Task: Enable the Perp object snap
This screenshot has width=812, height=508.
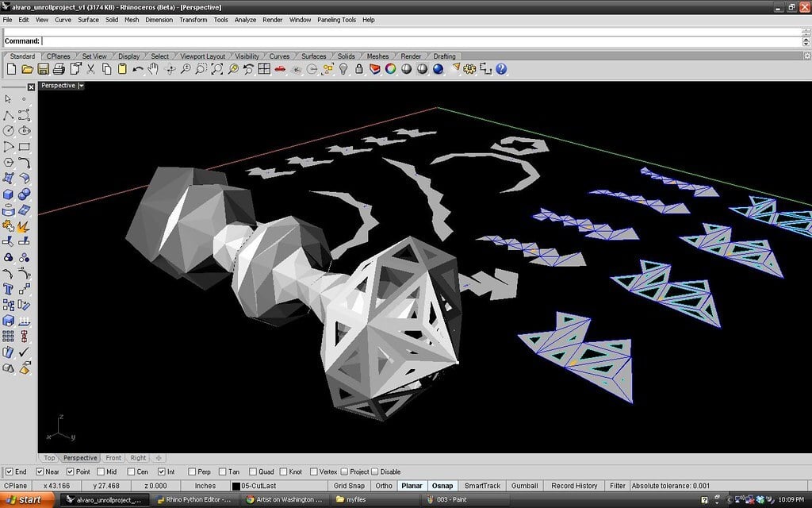Action: click(x=191, y=471)
